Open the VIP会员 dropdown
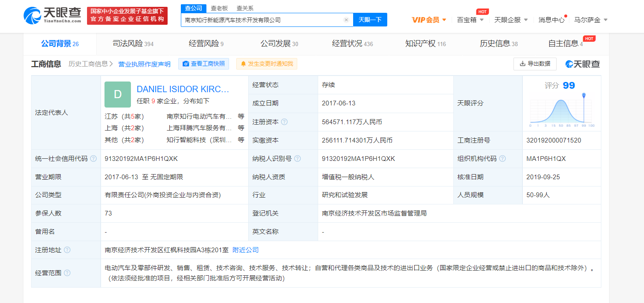644x303 pixels. [429, 20]
